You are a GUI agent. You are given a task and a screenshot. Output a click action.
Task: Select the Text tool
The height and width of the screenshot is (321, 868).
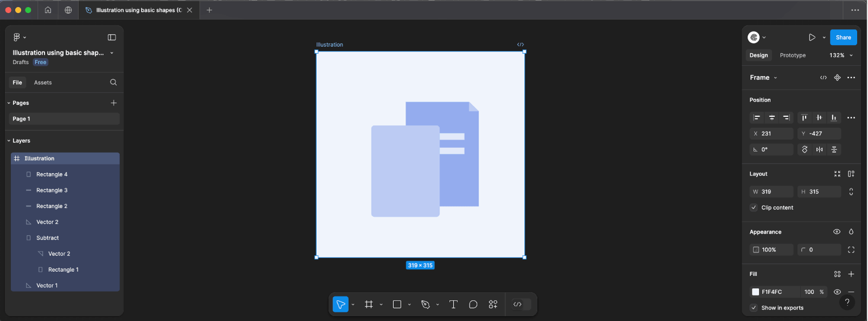click(x=454, y=305)
